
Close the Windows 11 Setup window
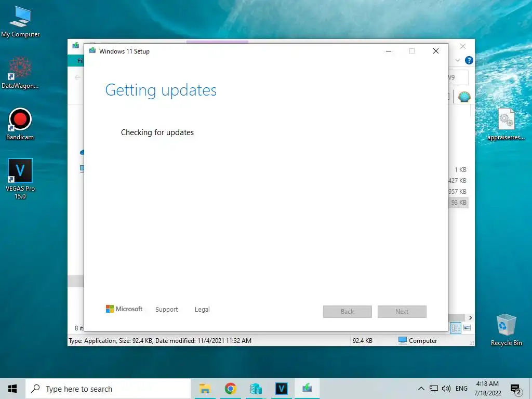click(436, 51)
